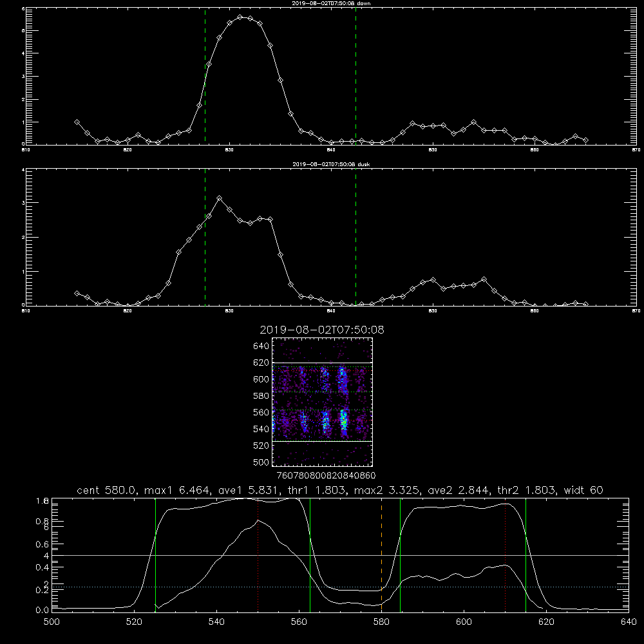Click the 0.6 label on the bottom plot y-axis
This screenshot has width=644, height=644.
43,544
